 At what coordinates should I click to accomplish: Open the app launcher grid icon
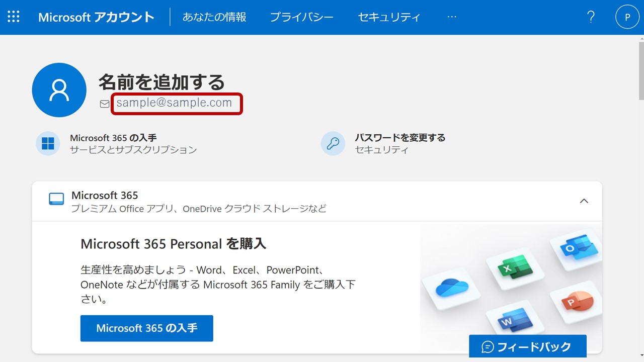pos(14,17)
